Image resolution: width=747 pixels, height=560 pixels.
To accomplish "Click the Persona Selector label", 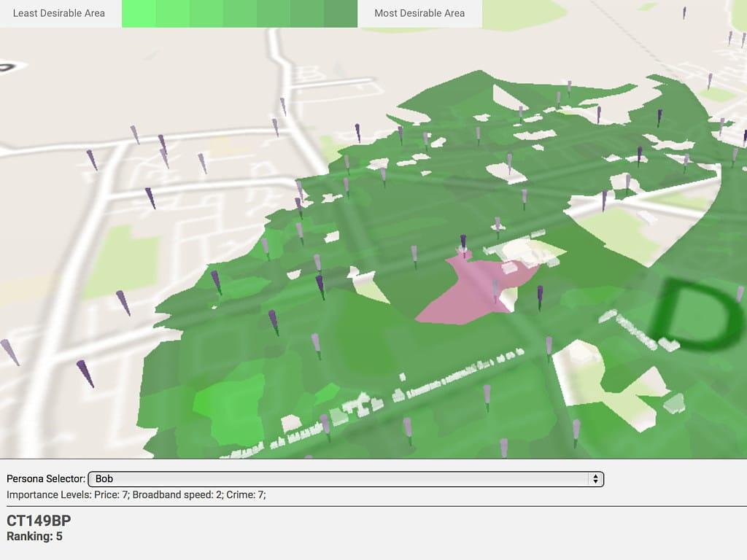I will 46,478.
